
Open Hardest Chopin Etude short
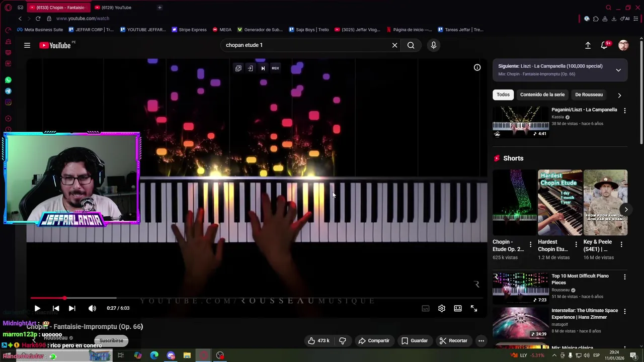click(560, 203)
